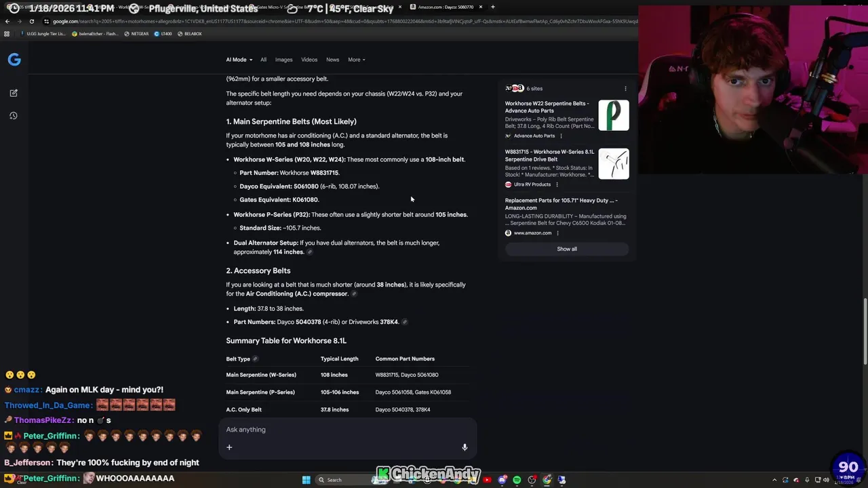Open the U.GG Jungle Tier List bookmark

(x=42, y=34)
